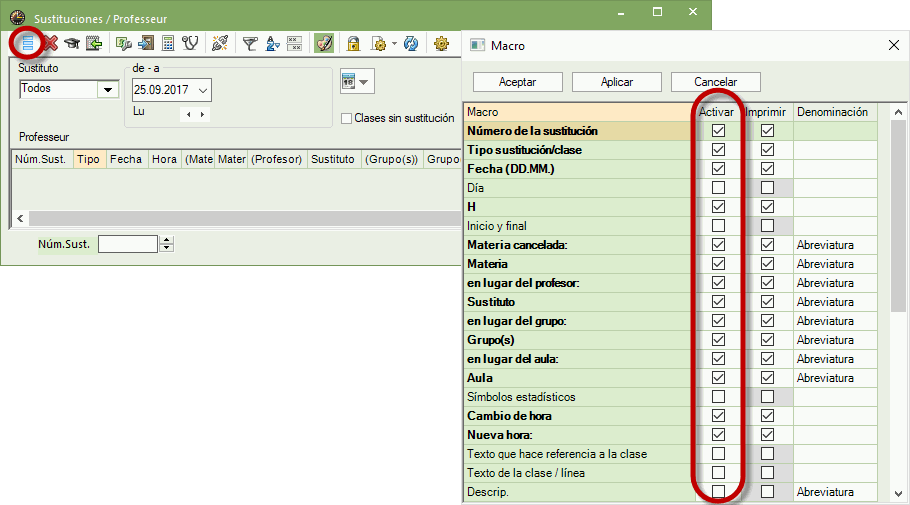This screenshot has width=910, height=505.
Task: Click Abreviatura cell for Sustituto
Action: [834, 302]
